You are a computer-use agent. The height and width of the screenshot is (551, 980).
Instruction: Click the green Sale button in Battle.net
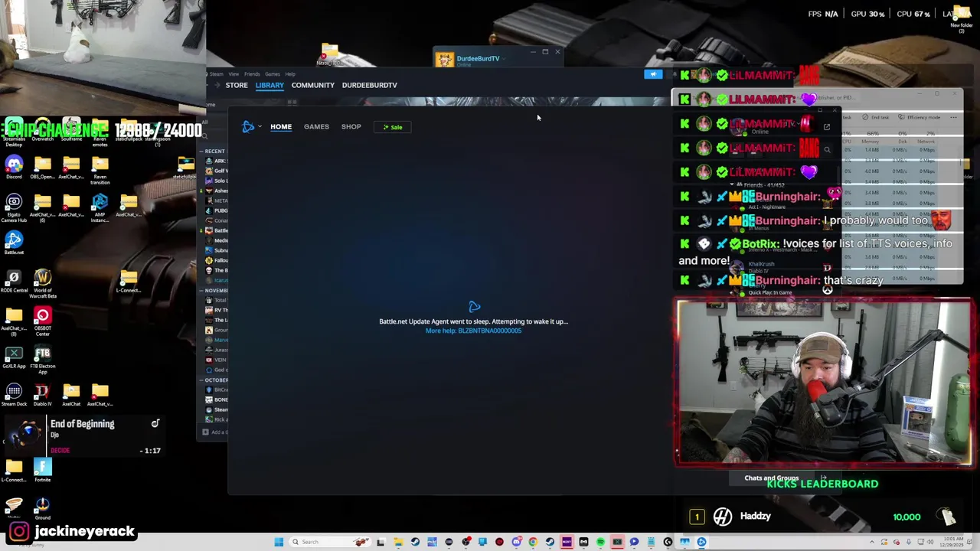pos(393,127)
